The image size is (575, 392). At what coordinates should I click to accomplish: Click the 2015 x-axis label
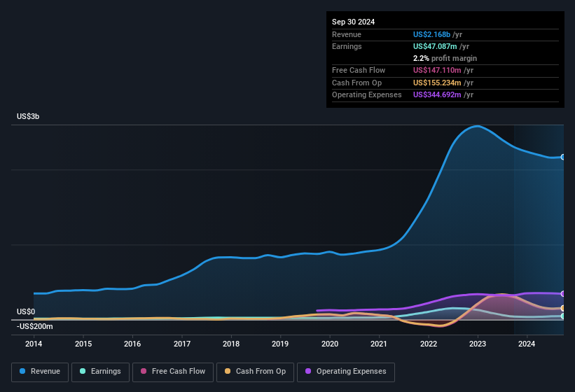click(83, 344)
